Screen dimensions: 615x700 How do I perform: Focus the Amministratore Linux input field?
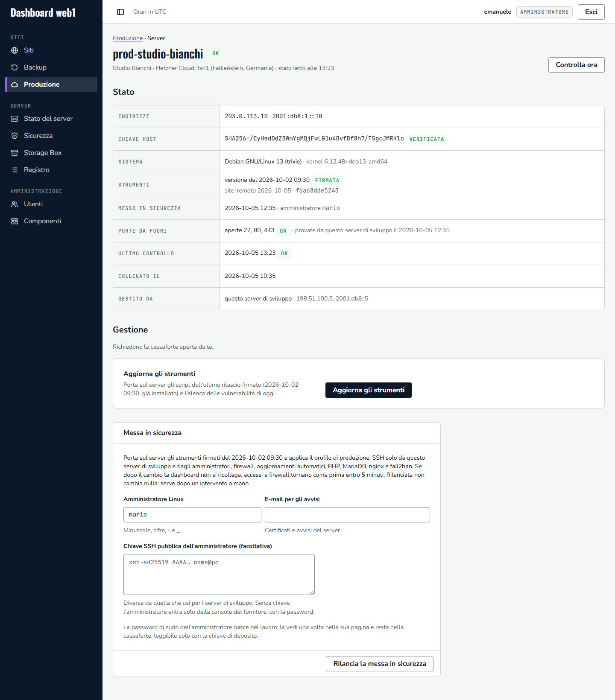point(192,515)
